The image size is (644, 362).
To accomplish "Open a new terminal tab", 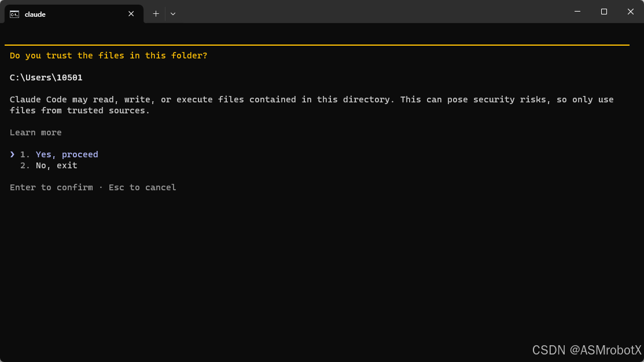I will pyautogui.click(x=156, y=14).
